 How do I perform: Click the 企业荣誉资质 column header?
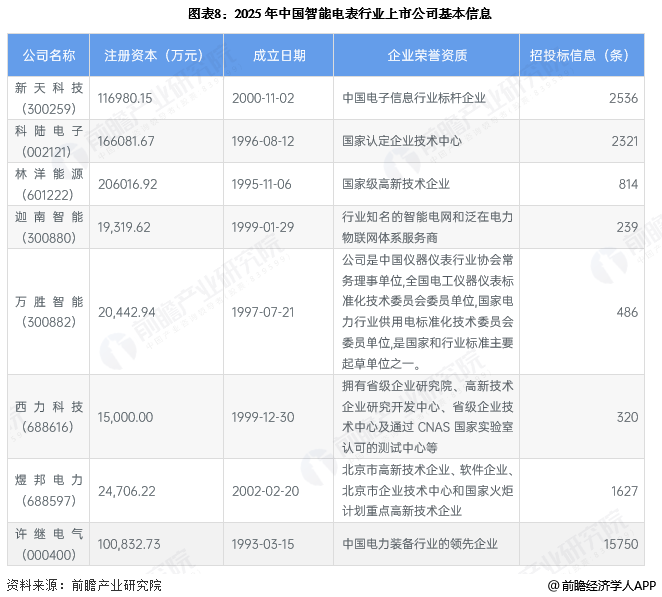coord(429,55)
